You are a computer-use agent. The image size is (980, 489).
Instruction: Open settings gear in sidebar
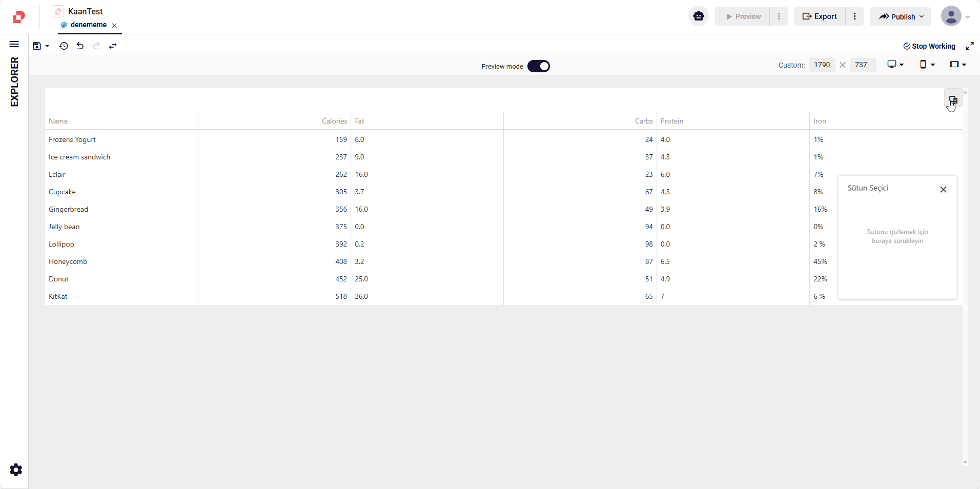pyautogui.click(x=16, y=470)
